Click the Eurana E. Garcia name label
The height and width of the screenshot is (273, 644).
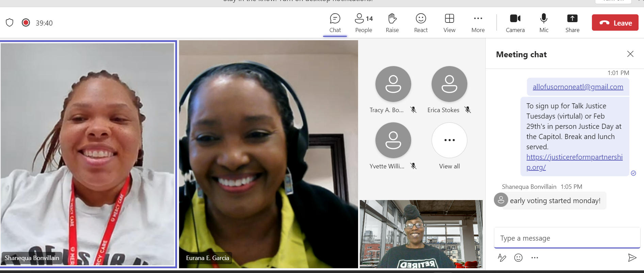[208, 258]
